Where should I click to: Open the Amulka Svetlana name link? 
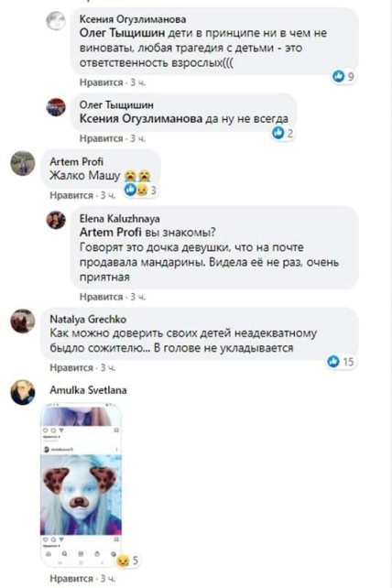88,390
